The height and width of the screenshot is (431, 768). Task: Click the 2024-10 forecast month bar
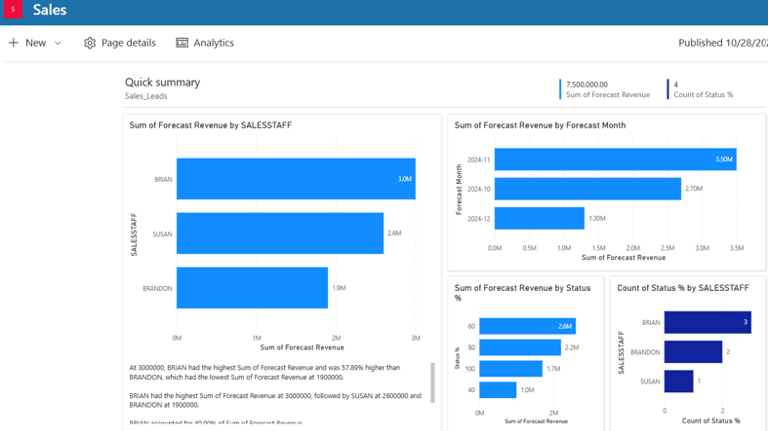point(588,189)
